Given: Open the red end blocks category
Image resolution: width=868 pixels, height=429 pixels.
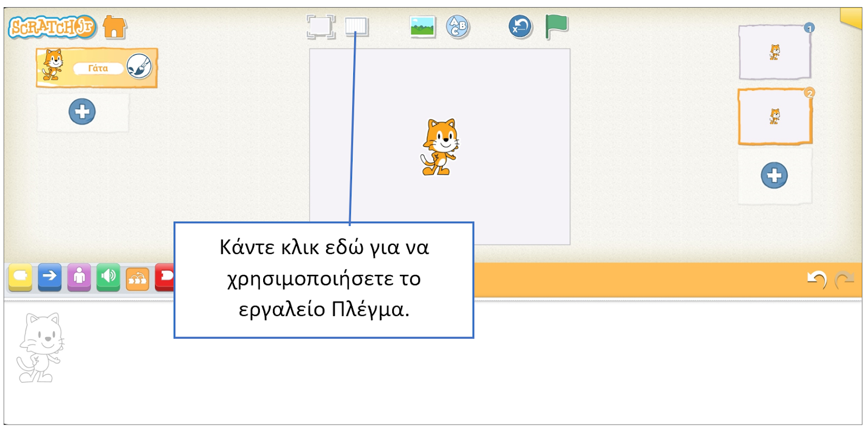Looking at the screenshot, I should click(164, 277).
